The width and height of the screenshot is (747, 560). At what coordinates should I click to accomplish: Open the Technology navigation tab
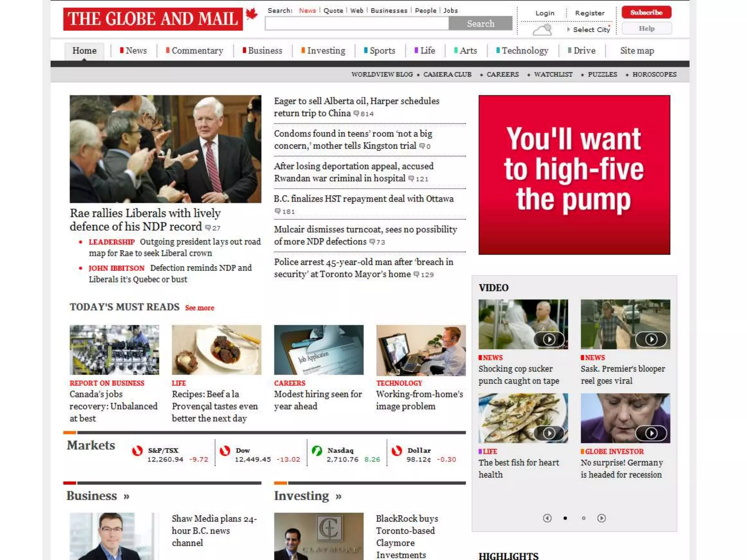525,51
